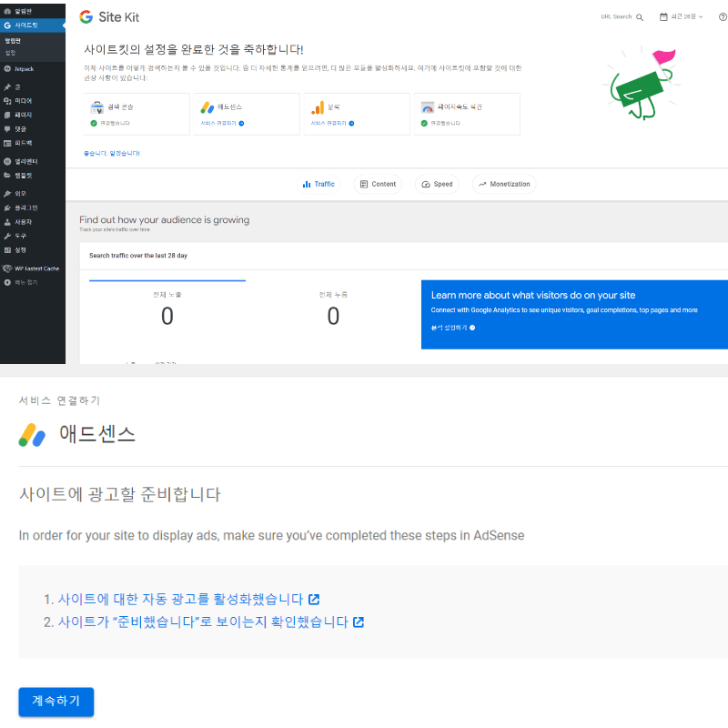Click the 페이지속도 인사이트 PageSpeed card icon
The height and width of the screenshot is (728, 728).
pos(426,107)
